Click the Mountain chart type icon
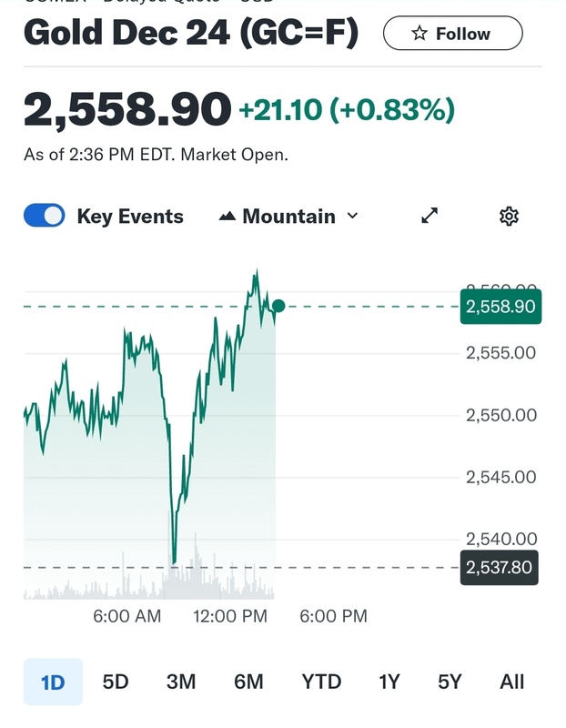 (x=227, y=217)
